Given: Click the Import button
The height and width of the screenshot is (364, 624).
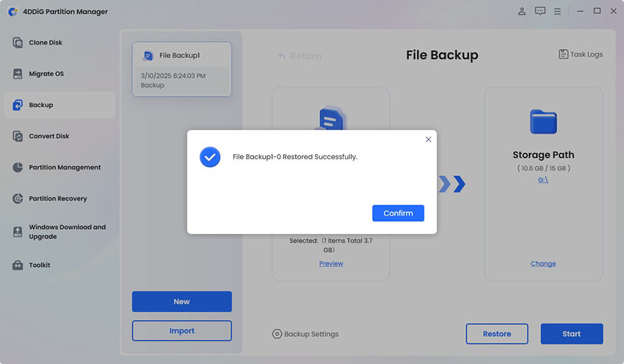Looking at the screenshot, I should click(181, 331).
